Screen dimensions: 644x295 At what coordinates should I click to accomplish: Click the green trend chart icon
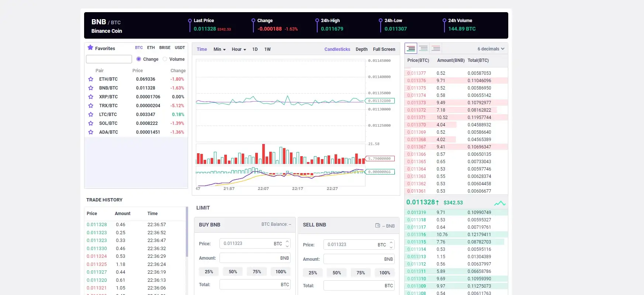click(x=500, y=203)
